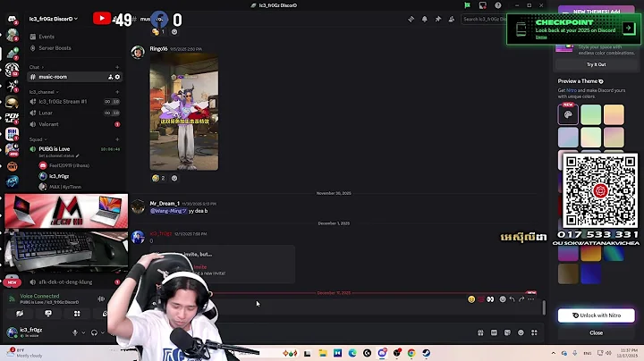Open Threads icon in channel header
Image resolution: width=644 pixels, height=361 pixels.
pos(411,19)
